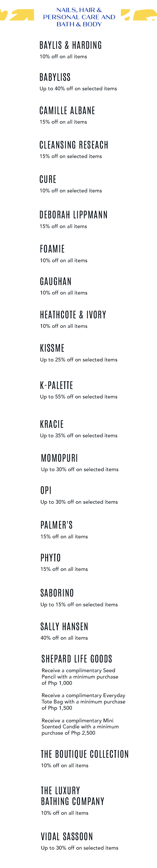Screen dimensions: 157x868
Task: Open the K-Palette brand heading
Action: tap(57, 385)
